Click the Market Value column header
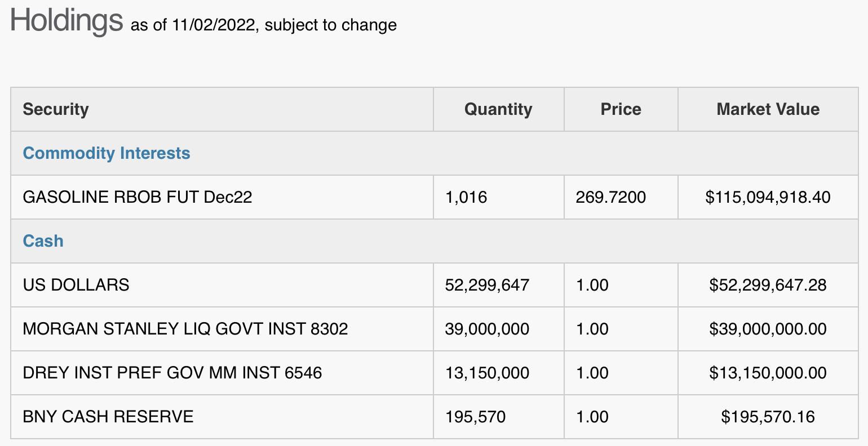868x446 pixels. click(768, 109)
